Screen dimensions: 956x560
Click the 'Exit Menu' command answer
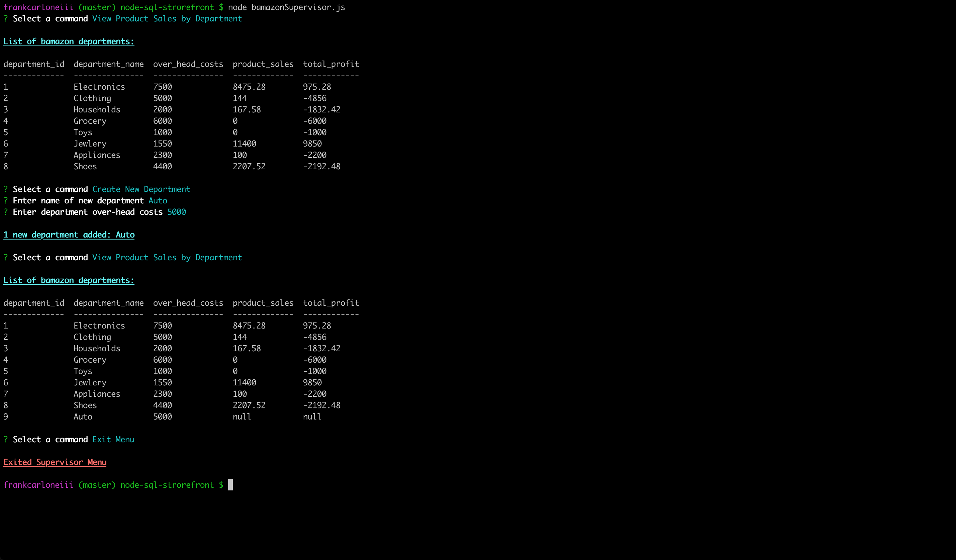pyautogui.click(x=113, y=439)
